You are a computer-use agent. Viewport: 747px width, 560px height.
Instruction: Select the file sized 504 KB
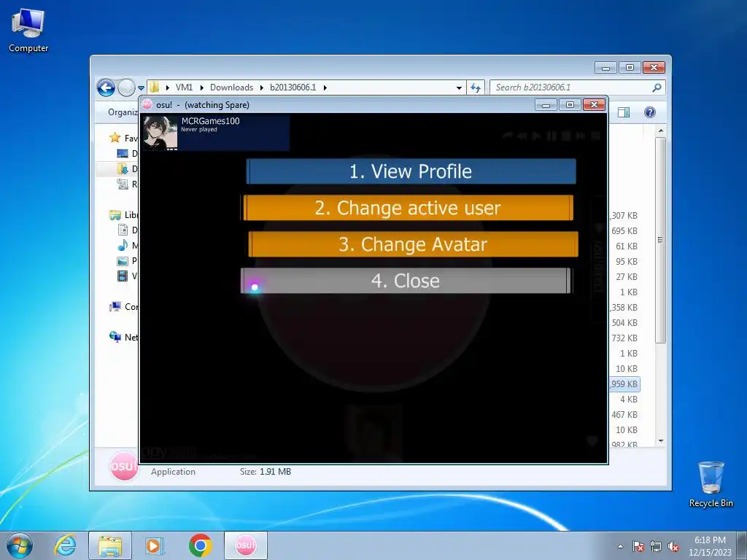[624, 323]
